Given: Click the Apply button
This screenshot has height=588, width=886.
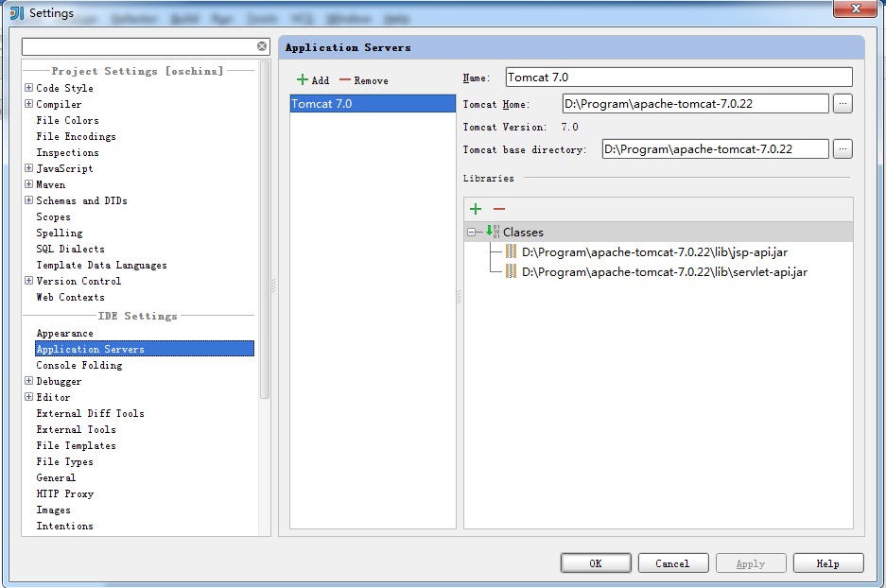Looking at the screenshot, I should (751, 563).
